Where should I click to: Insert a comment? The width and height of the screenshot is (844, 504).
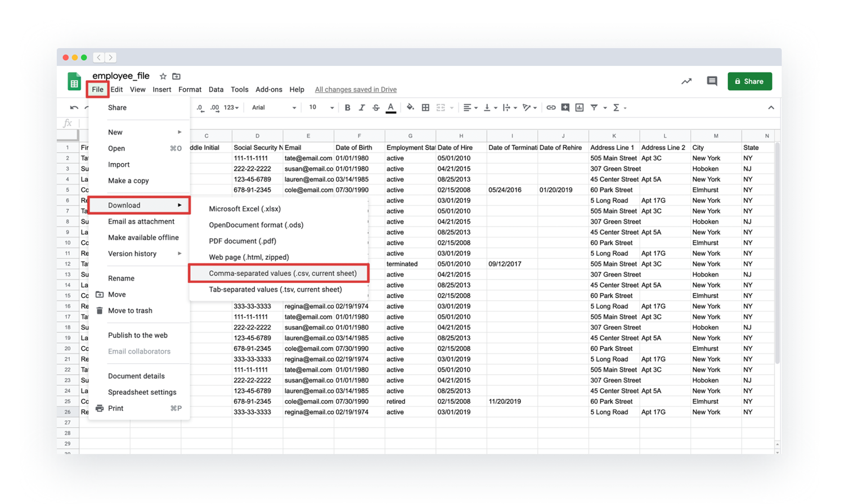point(565,107)
